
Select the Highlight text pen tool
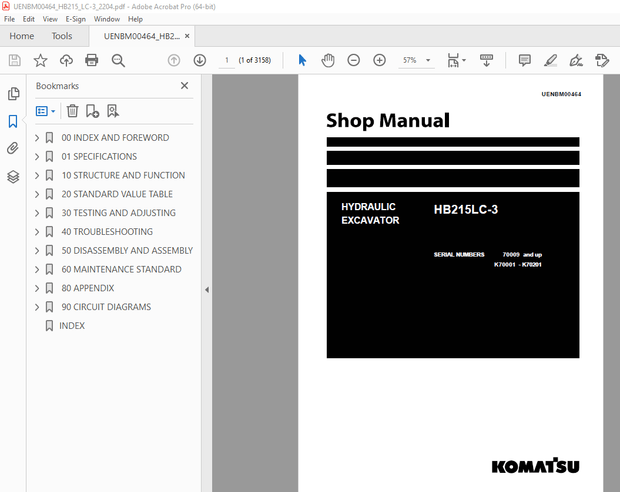[550, 60]
